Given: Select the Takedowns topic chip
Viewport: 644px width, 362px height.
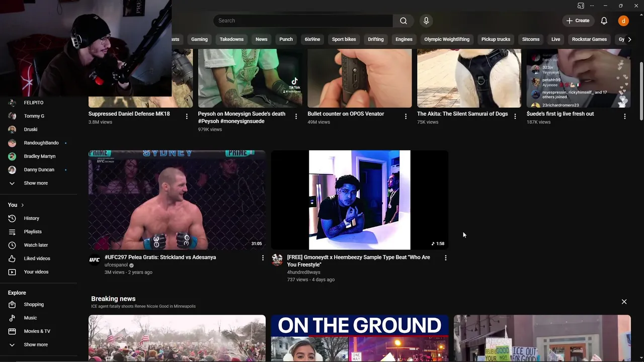Looking at the screenshot, I should [231, 39].
